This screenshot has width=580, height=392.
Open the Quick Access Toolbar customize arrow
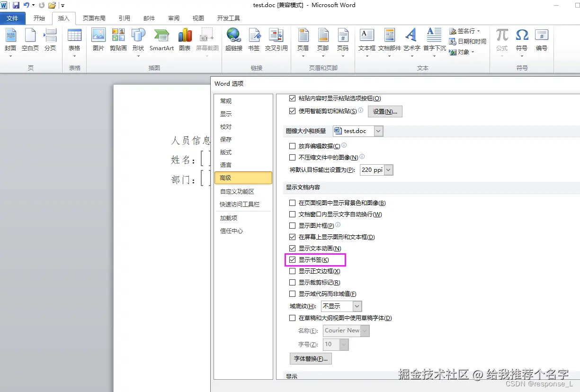click(x=62, y=6)
